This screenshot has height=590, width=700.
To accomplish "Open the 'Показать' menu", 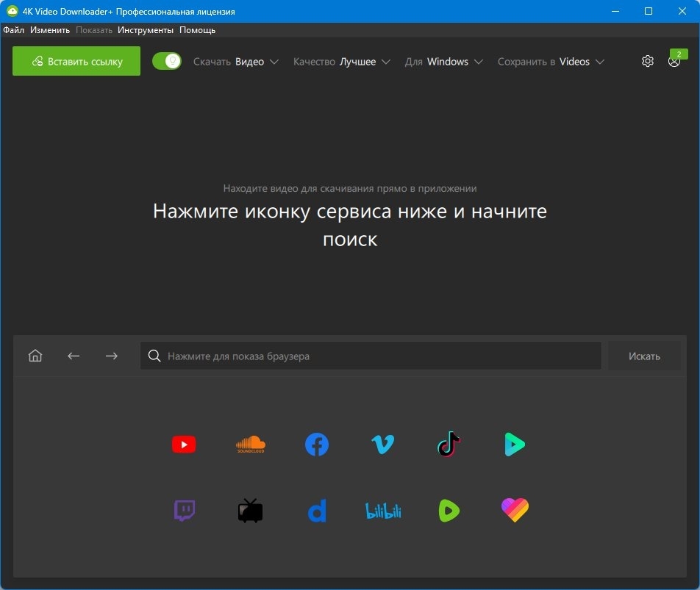I will click(94, 30).
